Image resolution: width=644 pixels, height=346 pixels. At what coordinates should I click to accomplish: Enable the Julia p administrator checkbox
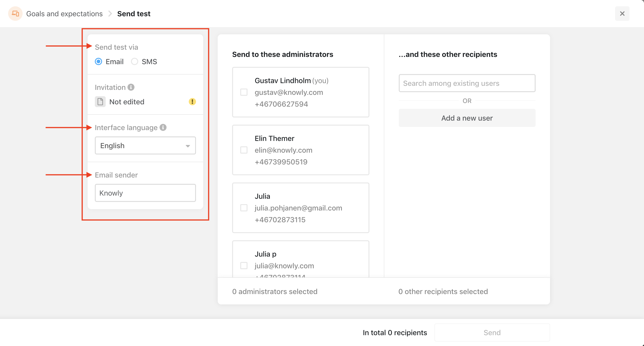coord(244,266)
